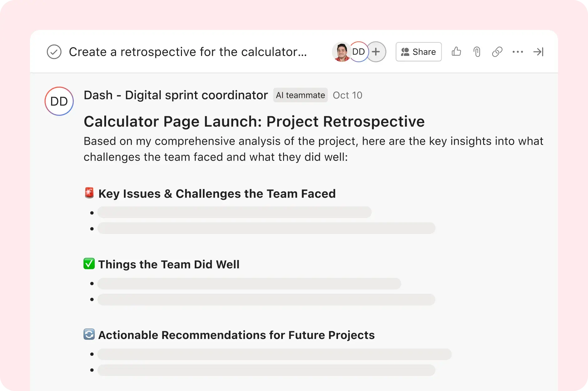Screen dimensions: 588x391
Task: Select the Oct 10 timestamp
Action: (x=347, y=95)
